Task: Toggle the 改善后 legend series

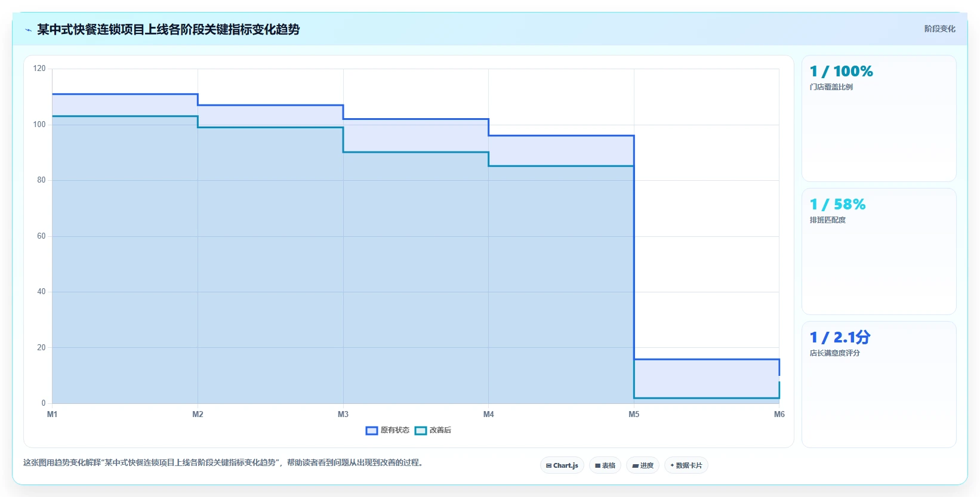Action: tap(433, 430)
